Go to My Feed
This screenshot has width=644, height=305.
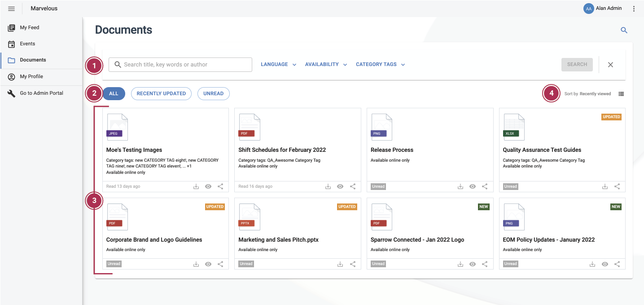pyautogui.click(x=41, y=27)
